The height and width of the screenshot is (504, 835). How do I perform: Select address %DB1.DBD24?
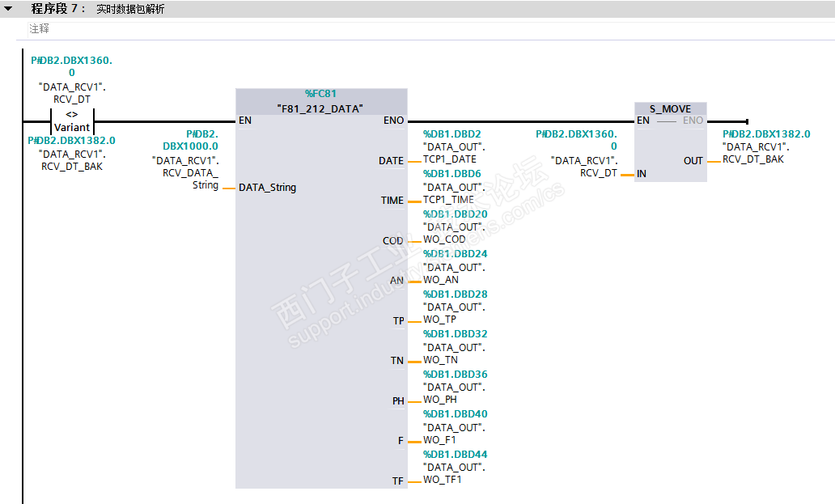[456, 254]
